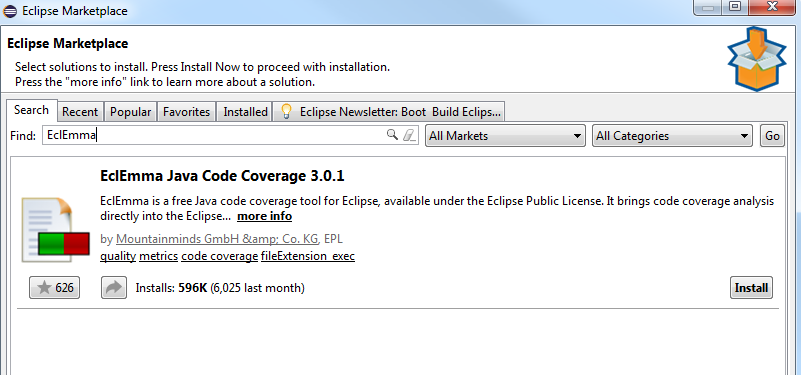Switch to the Favorites tab
The image size is (801, 375).
pos(186,111)
